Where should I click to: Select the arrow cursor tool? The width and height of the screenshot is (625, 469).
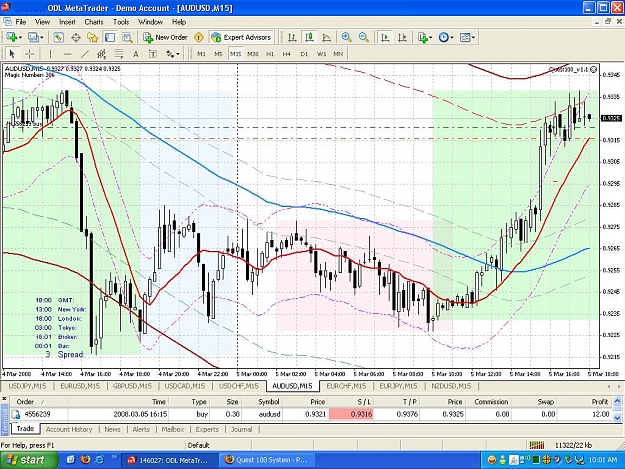pos(12,54)
